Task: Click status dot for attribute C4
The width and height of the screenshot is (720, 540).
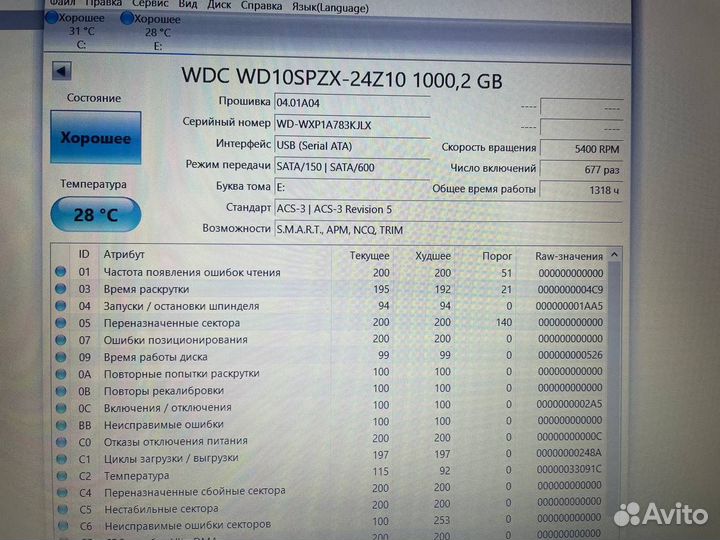Action: tap(62, 493)
